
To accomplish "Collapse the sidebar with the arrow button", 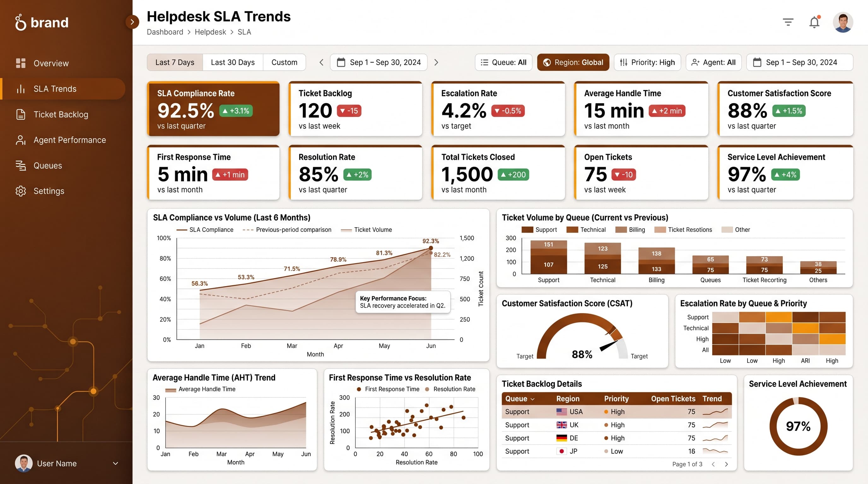I will pyautogui.click(x=132, y=22).
